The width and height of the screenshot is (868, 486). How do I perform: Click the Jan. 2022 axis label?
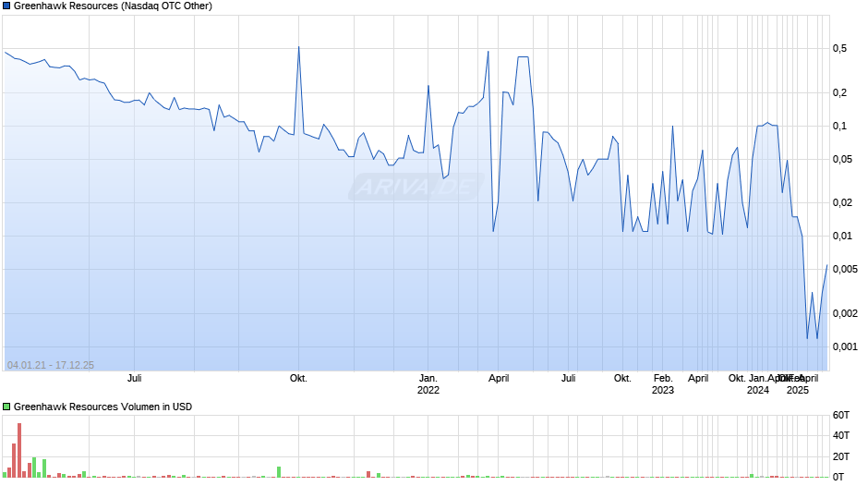click(x=428, y=384)
